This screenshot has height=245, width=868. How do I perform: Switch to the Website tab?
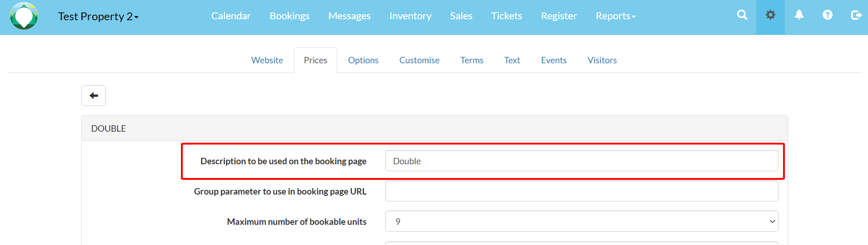267,60
